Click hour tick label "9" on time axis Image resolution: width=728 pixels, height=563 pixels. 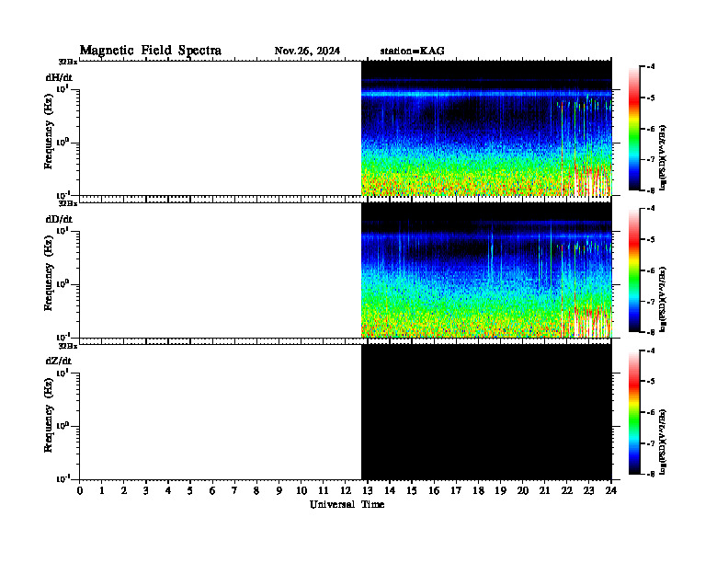[x=279, y=491]
